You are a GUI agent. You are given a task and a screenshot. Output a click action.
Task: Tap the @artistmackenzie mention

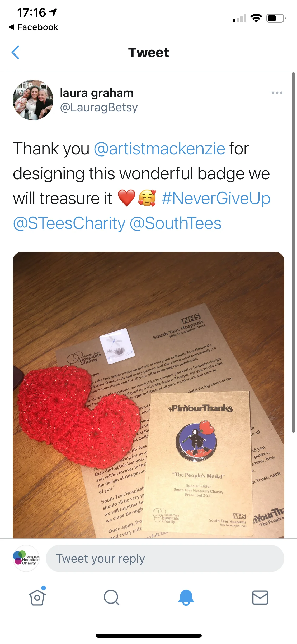pos(159,149)
